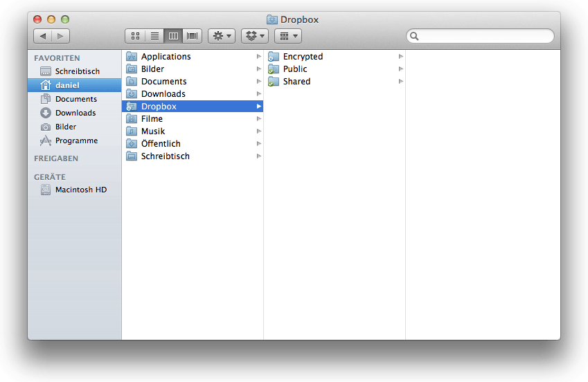The width and height of the screenshot is (588, 382).
Task: Open Documents in the sidebar
Action: pyautogui.click(x=74, y=99)
